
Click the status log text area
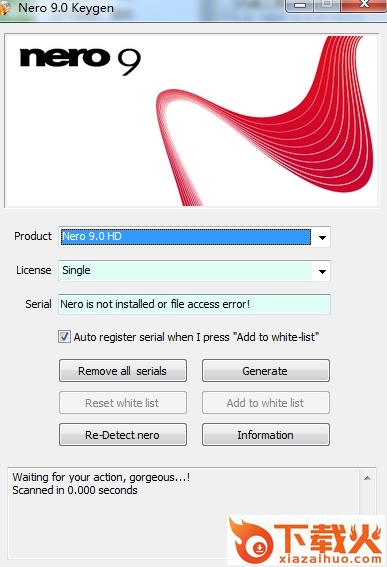click(x=183, y=513)
